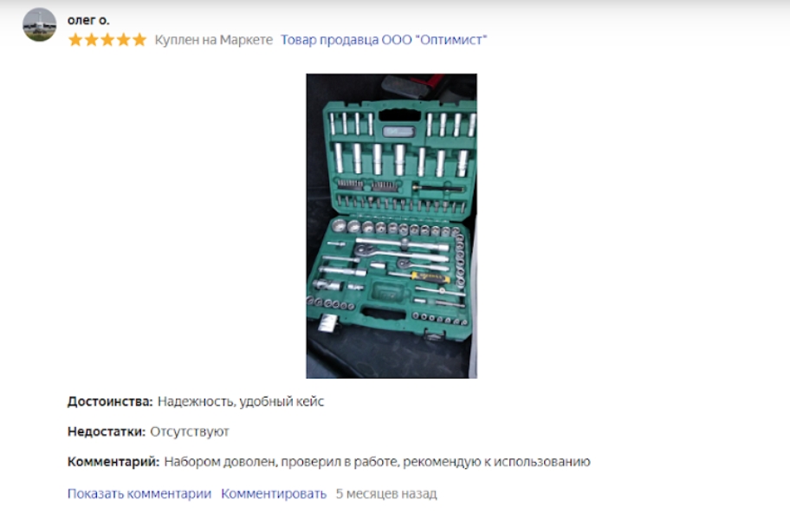Viewport: 790px width, 532px height.
Task: Open the reviewer name олег о.
Action: (88, 20)
